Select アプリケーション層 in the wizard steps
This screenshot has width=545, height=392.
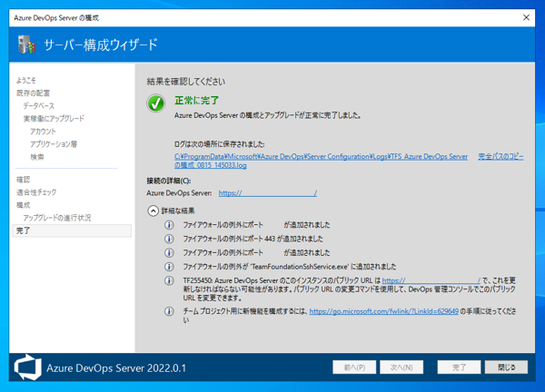pyautogui.click(x=54, y=144)
